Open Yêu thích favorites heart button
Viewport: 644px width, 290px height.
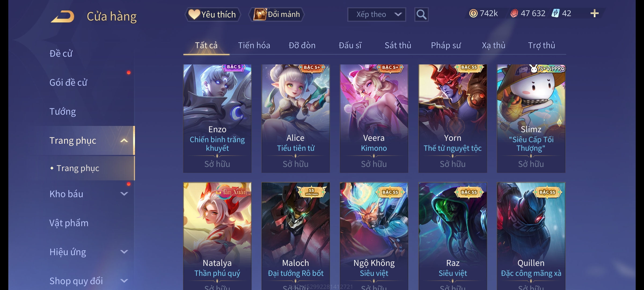tap(213, 15)
